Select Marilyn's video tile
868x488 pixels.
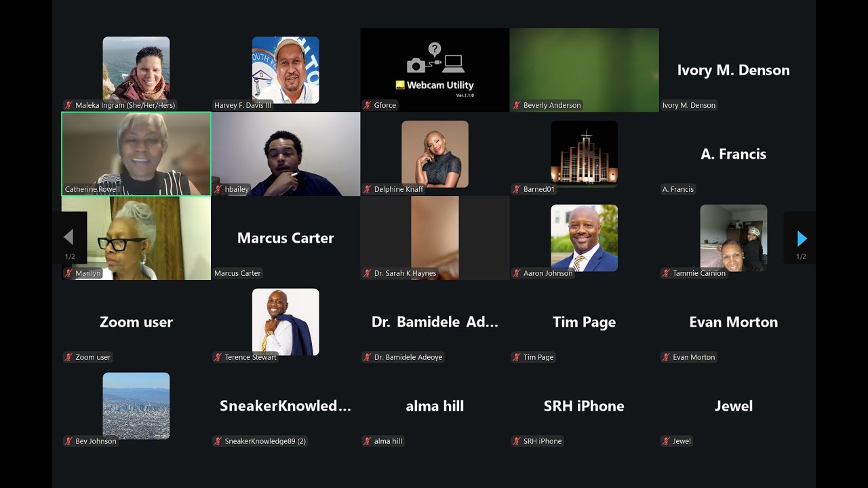(x=136, y=238)
